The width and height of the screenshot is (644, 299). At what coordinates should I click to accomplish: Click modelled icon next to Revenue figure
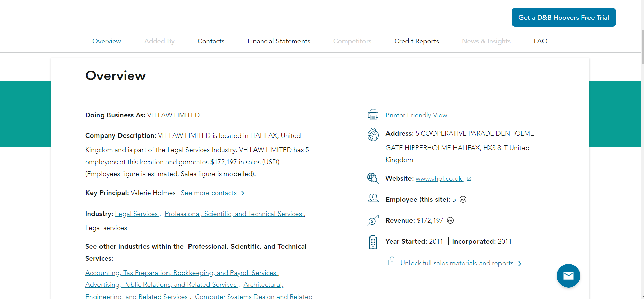click(450, 220)
